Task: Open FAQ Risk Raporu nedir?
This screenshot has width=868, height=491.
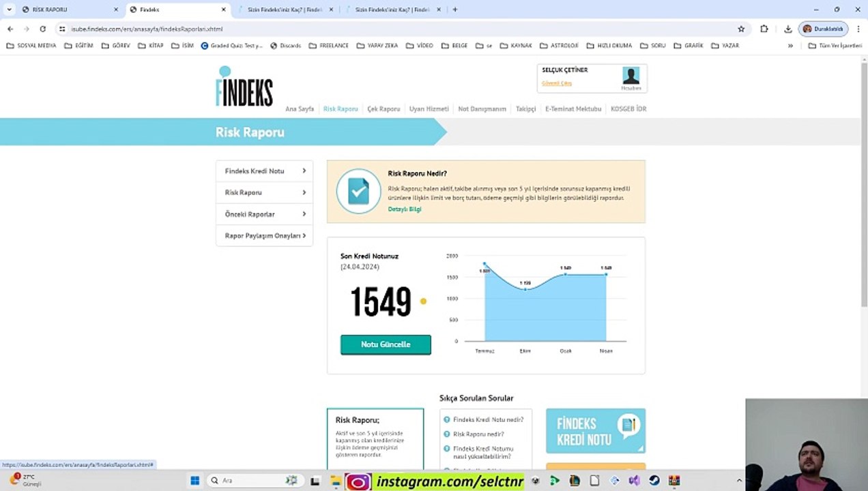Action: pos(478,434)
